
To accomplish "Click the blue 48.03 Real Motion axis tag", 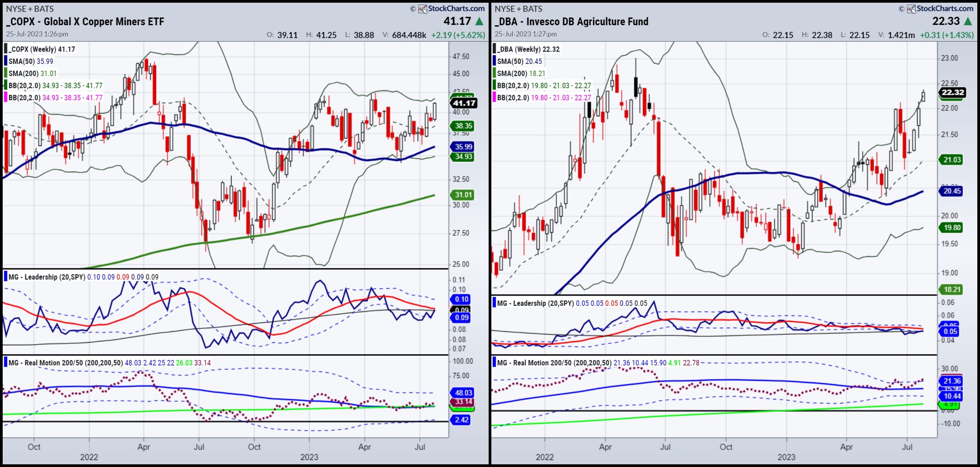I will [x=463, y=393].
